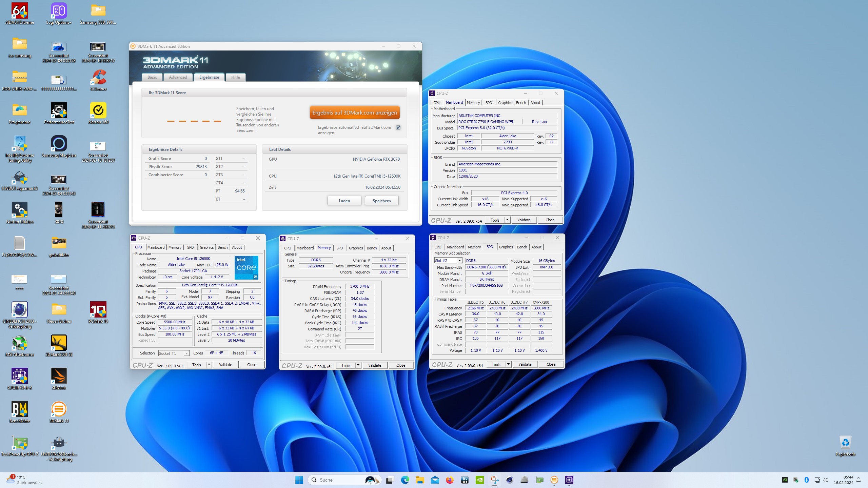
Task: Select About tab in CPU-Z SPD window
Action: (536, 247)
